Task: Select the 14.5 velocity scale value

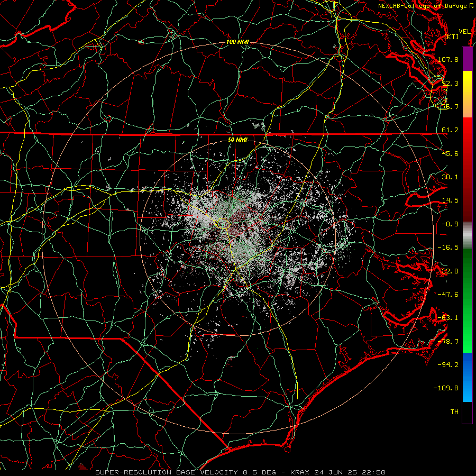Action: tap(450, 200)
